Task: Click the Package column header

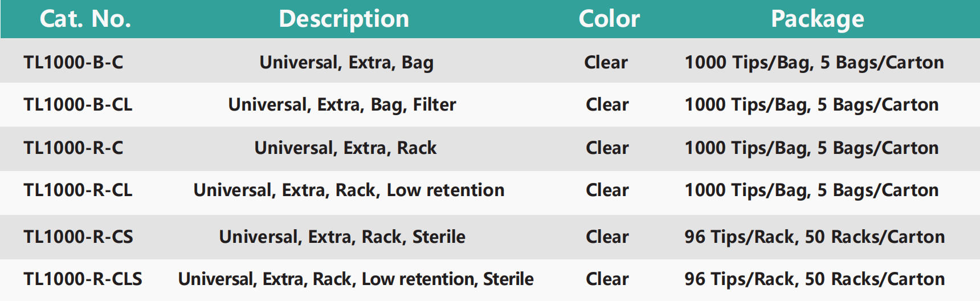Action: tap(817, 19)
